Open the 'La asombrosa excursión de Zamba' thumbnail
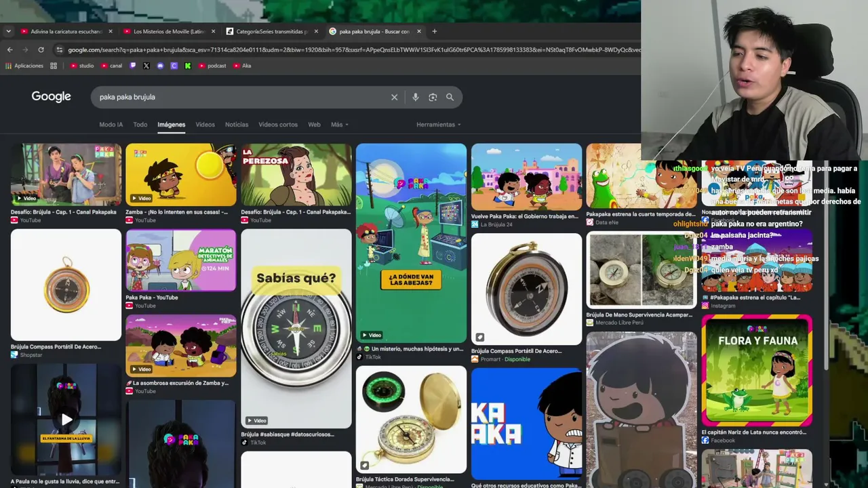This screenshot has height=488, width=868. (181, 346)
